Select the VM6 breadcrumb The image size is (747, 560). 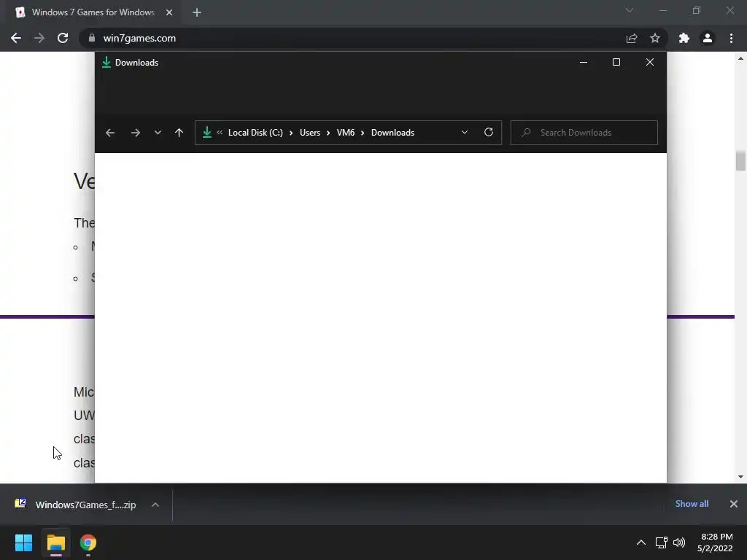coord(345,133)
